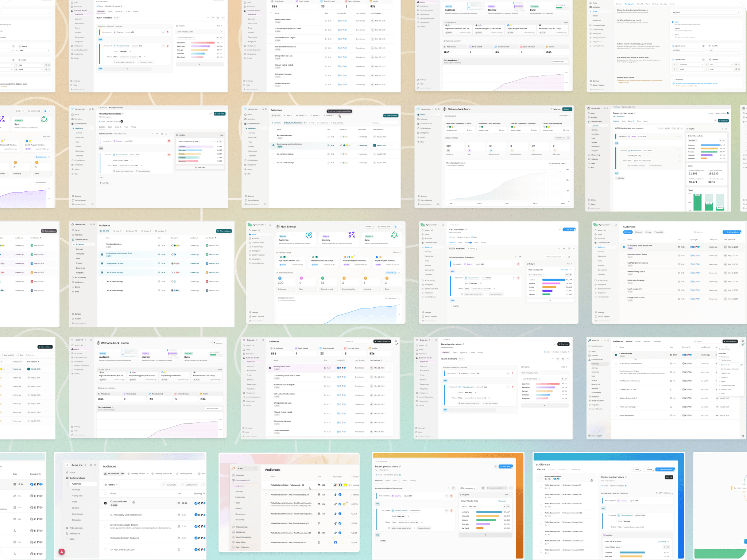Switch to Recently created tab

tap(138, 474)
